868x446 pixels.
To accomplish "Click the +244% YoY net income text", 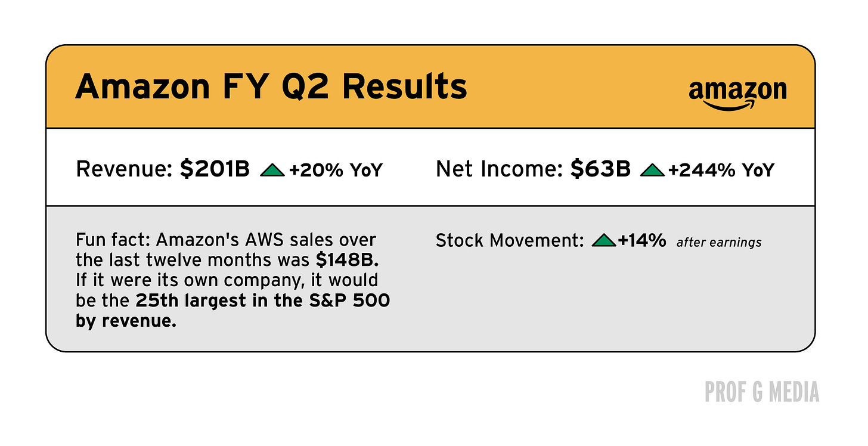I will (721, 171).
